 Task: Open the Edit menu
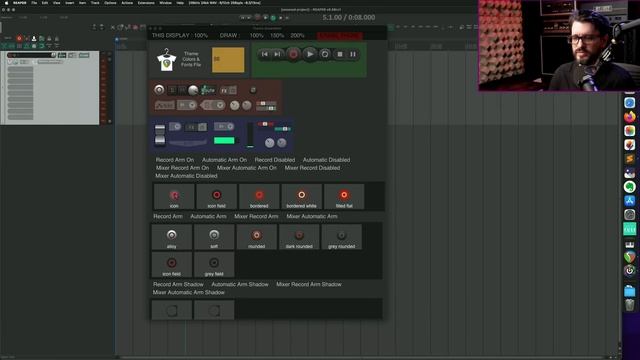[45, 2]
